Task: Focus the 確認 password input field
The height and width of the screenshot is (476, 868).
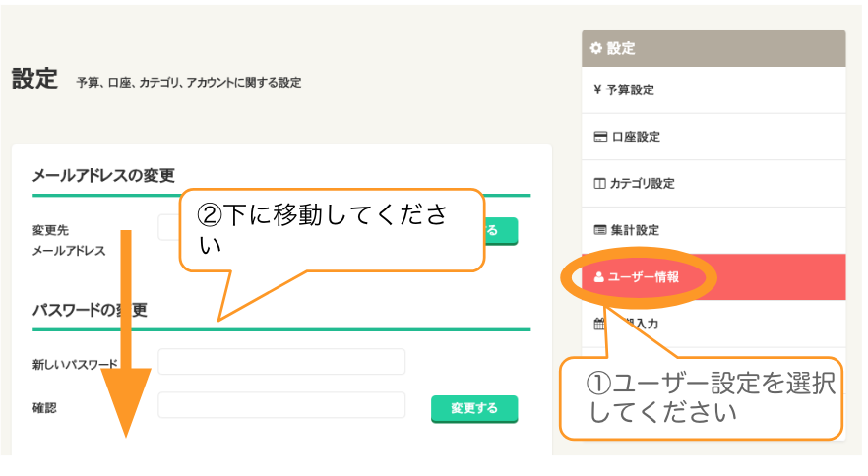Action: pyautogui.click(x=281, y=405)
